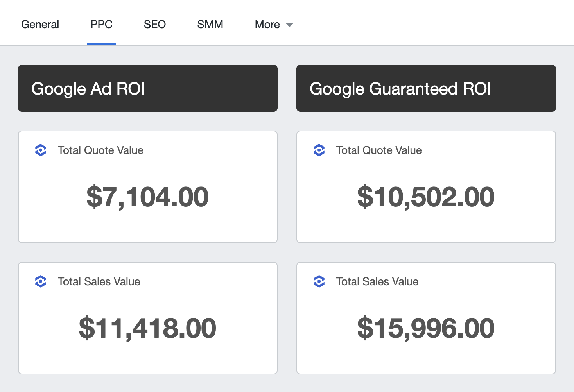Open the General tab

[40, 24]
